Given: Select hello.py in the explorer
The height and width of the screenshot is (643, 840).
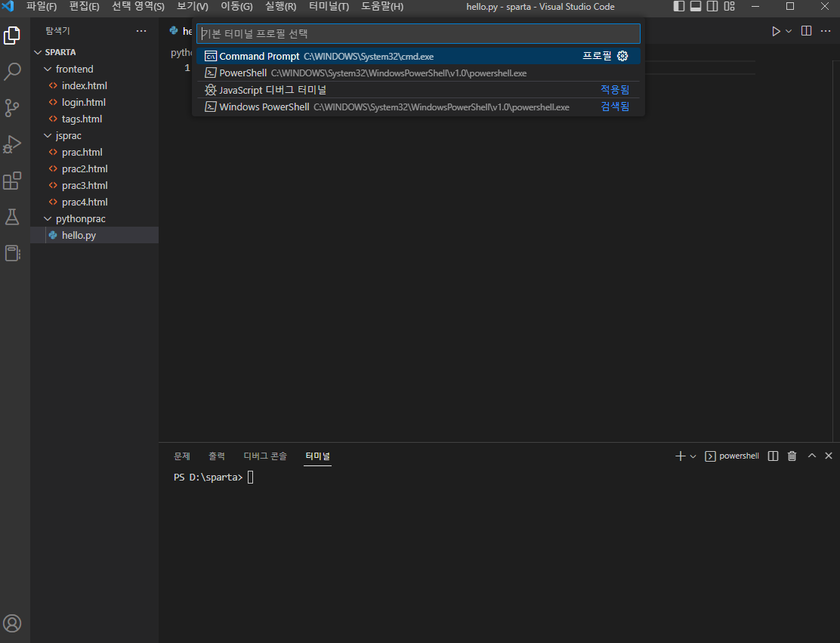Looking at the screenshot, I should 94,235.
